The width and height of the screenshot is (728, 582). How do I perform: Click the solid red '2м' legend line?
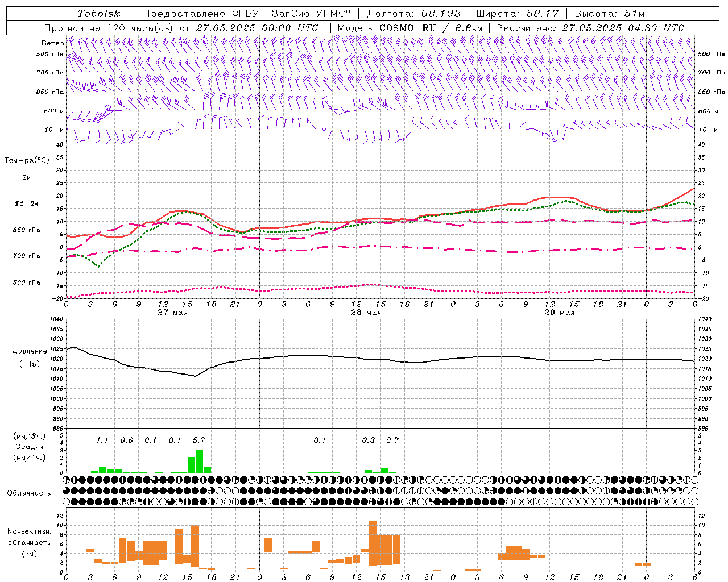click(26, 184)
